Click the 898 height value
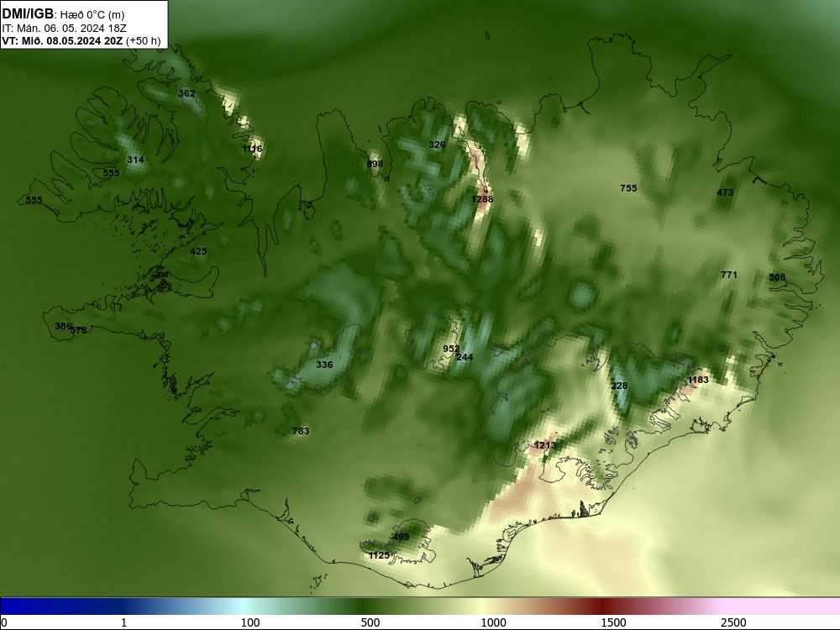This screenshot has height=630, width=840. tap(375, 164)
